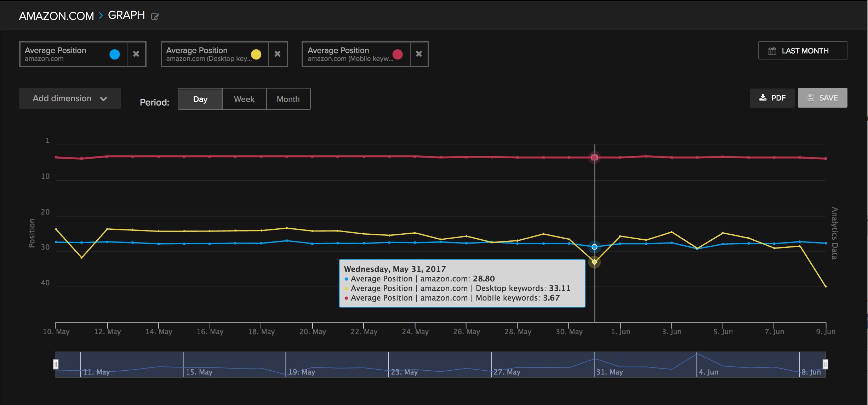Select the Week period toggle

coord(244,98)
